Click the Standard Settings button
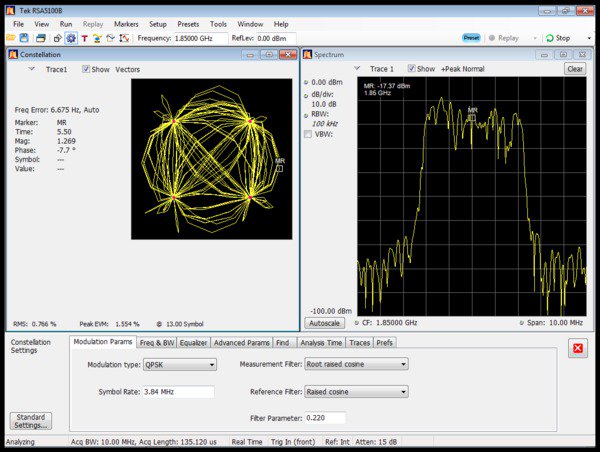 pos(30,420)
